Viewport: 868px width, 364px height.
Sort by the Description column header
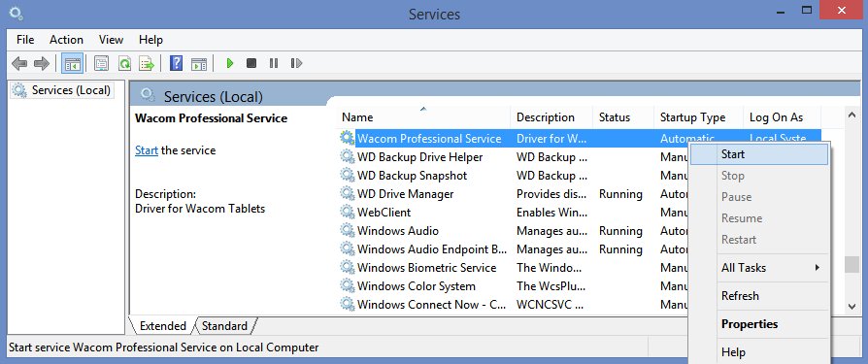pos(551,117)
